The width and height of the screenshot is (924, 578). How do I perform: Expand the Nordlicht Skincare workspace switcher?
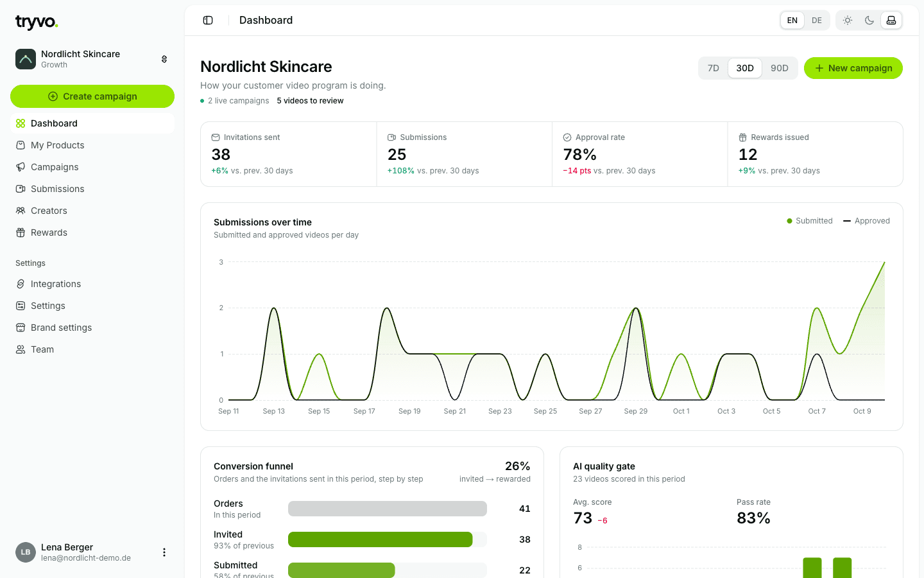tap(164, 59)
